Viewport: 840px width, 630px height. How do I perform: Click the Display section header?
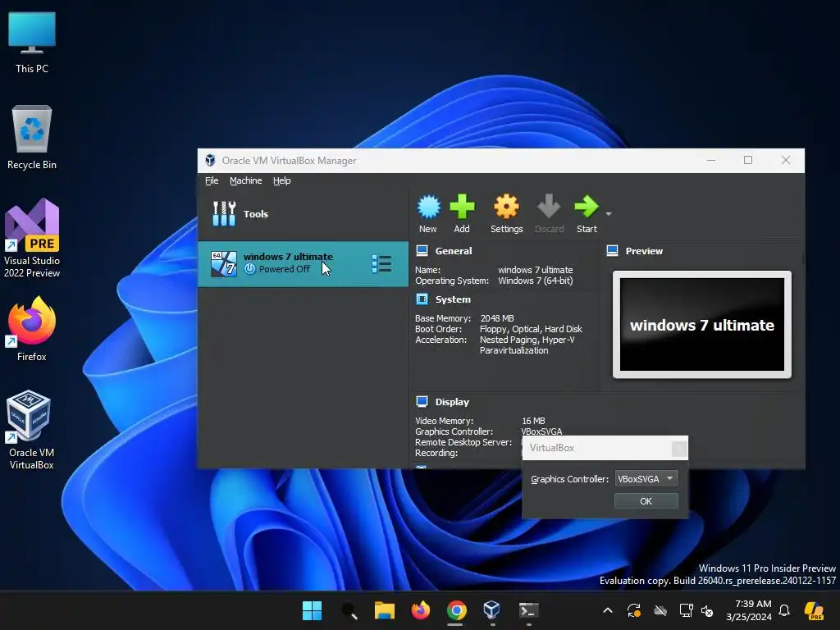(452, 402)
